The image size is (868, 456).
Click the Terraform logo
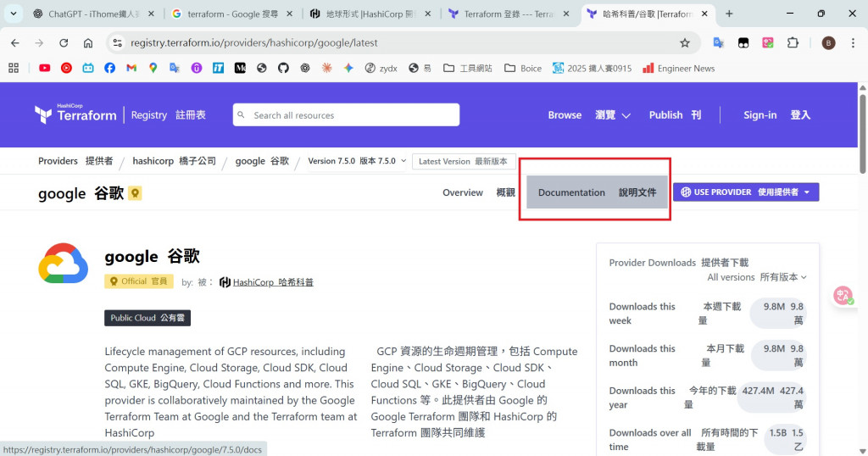coord(75,114)
